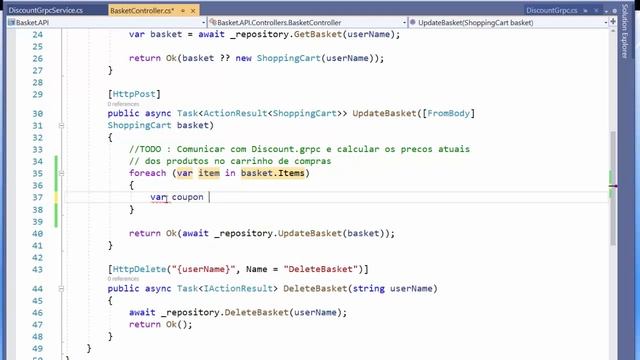Show the open documents list arrow

coord(607,11)
